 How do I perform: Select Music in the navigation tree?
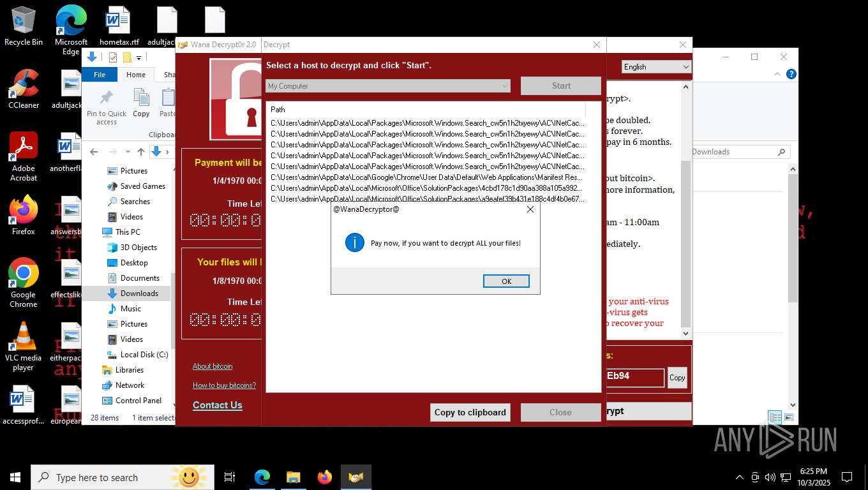point(131,309)
